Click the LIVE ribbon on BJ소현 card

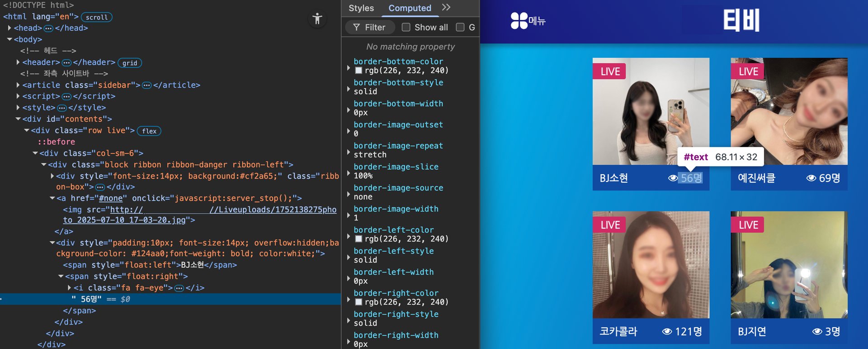[609, 71]
